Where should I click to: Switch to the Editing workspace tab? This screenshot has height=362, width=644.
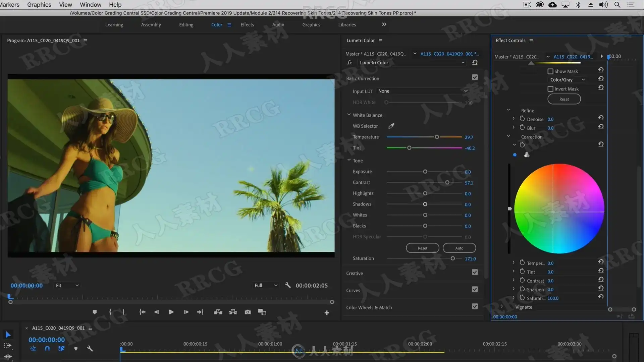[x=186, y=24]
